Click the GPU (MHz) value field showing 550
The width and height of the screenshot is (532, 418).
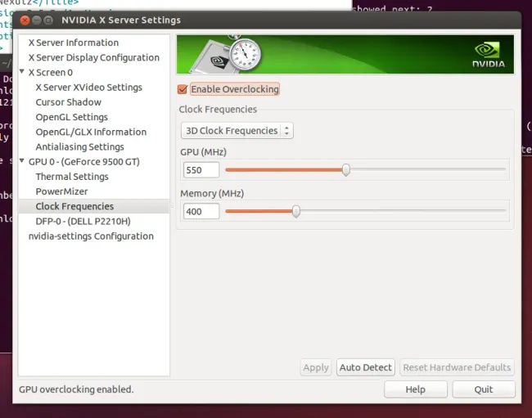tap(201, 170)
